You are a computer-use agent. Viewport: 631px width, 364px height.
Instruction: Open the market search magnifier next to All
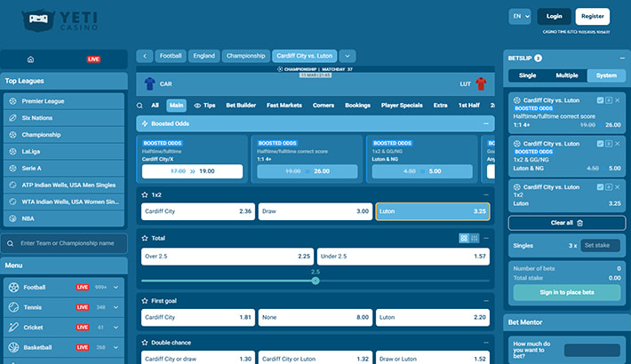(x=140, y=106)
